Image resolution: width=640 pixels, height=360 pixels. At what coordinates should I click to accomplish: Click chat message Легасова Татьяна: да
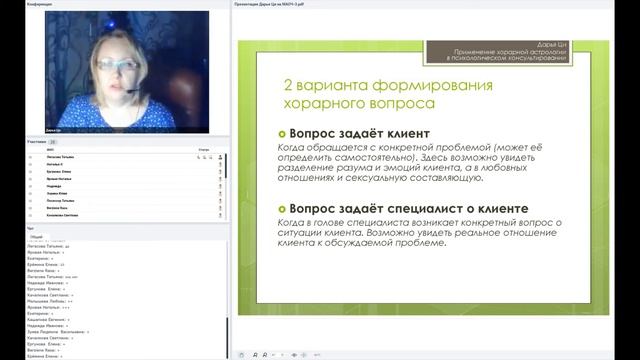pyautogui.click(x=48, y=247)
